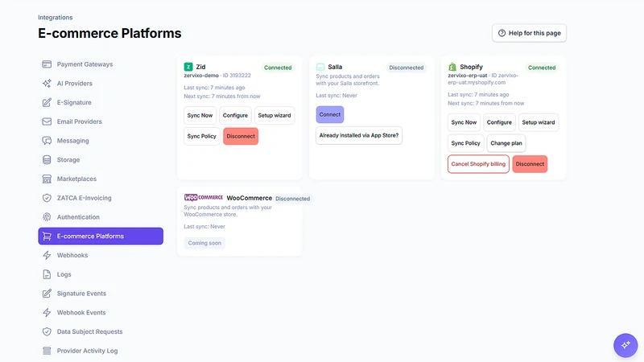This screenshot has height=362, width=644.
Task: Click the Shopify bag logo
Action: pos(452,67)
